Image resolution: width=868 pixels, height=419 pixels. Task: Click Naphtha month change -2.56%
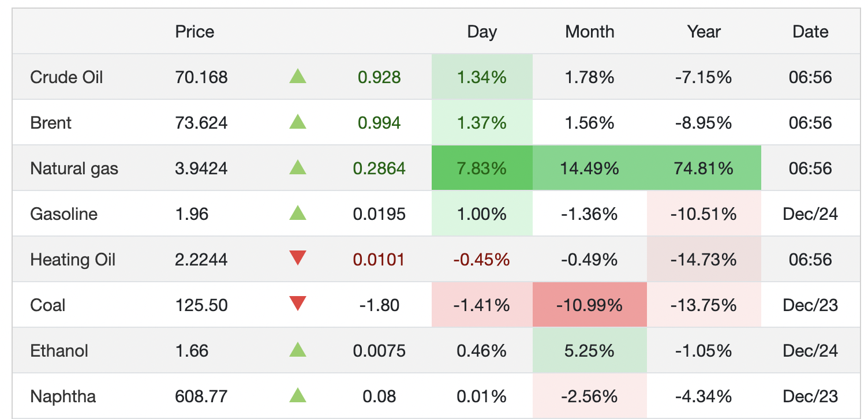coord(590,396)
